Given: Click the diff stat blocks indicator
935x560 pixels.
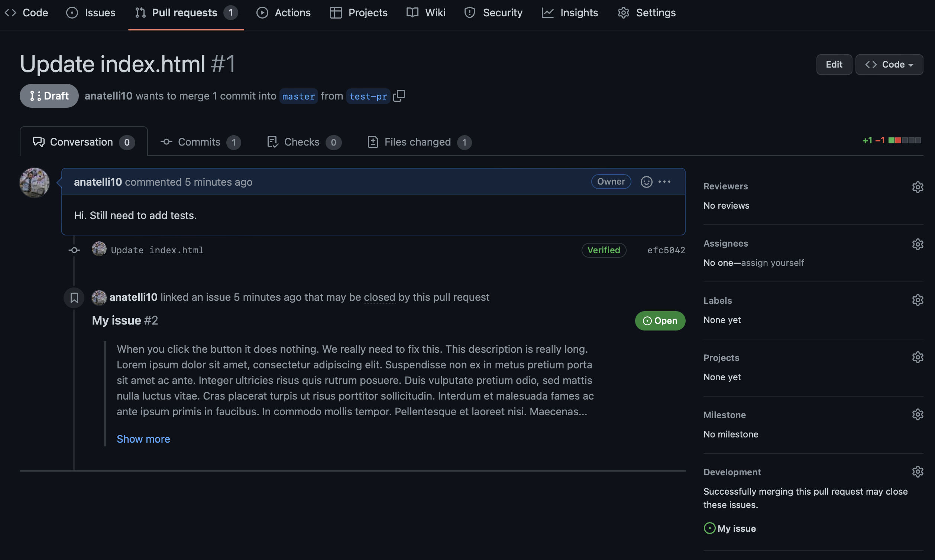Looking at the screenshot, I should [905, 140].
